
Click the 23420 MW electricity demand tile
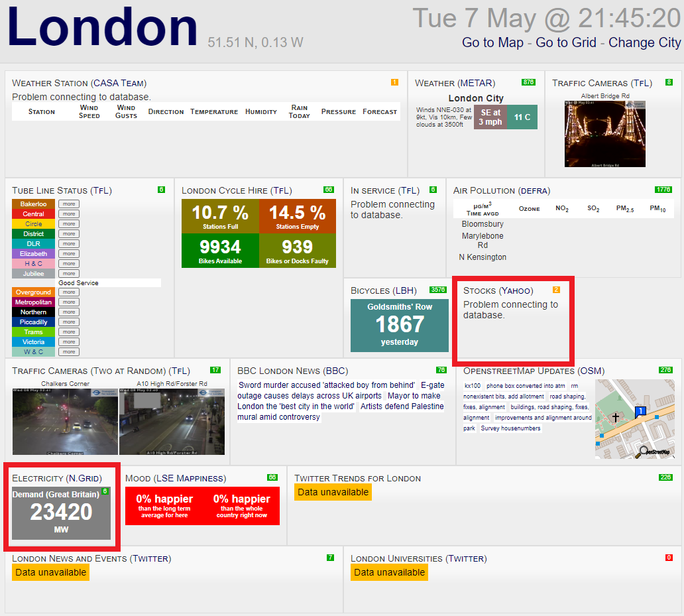61,513
